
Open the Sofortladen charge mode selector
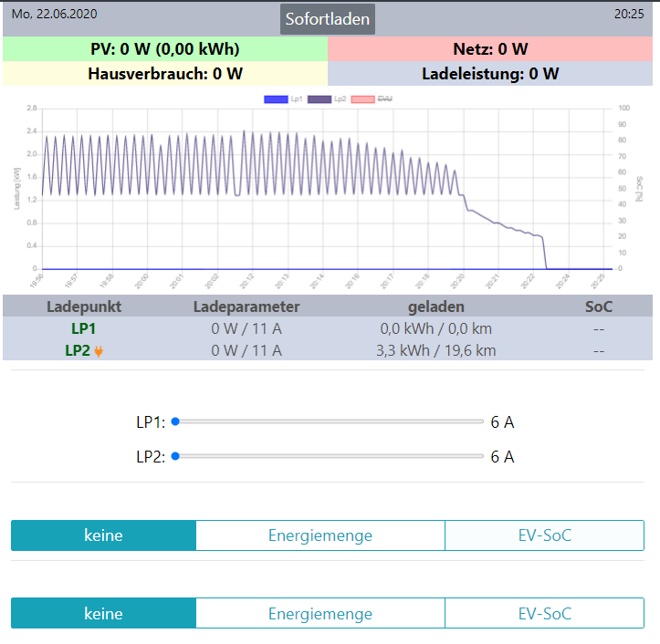pyautogui.click(x=327, y=19)
